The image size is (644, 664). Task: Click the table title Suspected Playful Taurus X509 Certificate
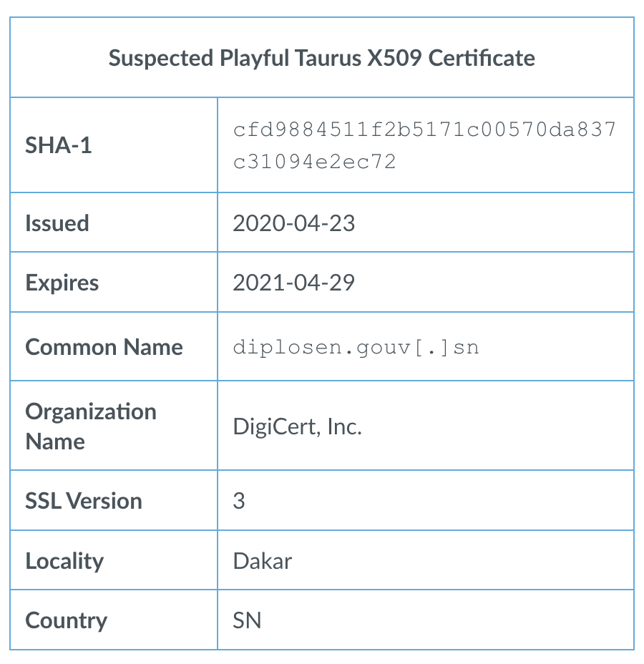(321, 58)
